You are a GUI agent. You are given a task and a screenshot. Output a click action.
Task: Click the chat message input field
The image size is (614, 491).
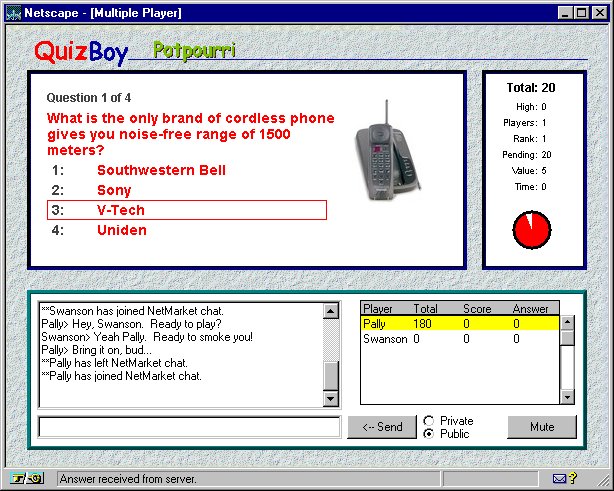click(x=190, y=427)
